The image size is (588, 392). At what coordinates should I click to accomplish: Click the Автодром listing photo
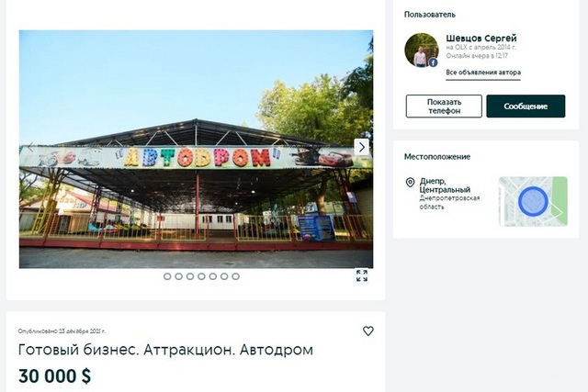(196, 149)
